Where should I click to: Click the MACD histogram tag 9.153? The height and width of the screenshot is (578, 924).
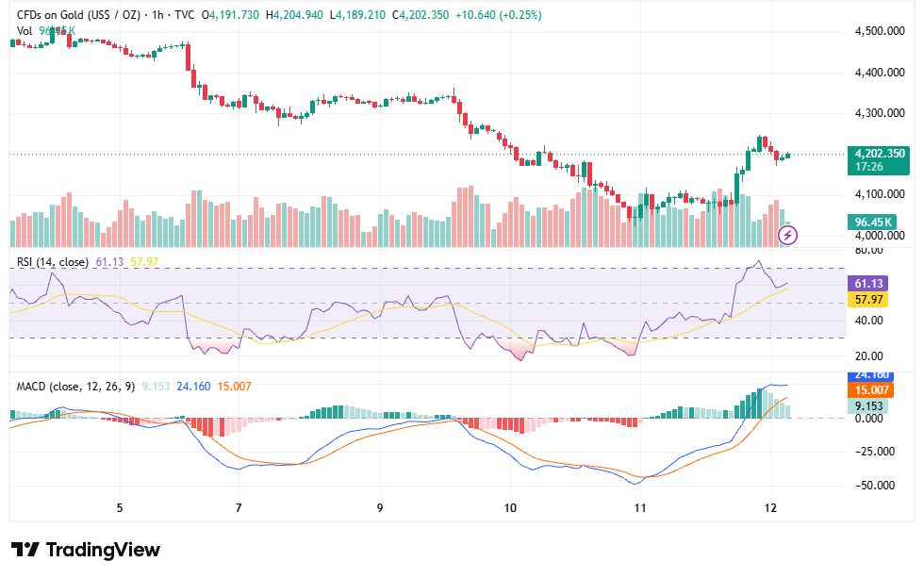pyautogui.click(x=867, y=406)
